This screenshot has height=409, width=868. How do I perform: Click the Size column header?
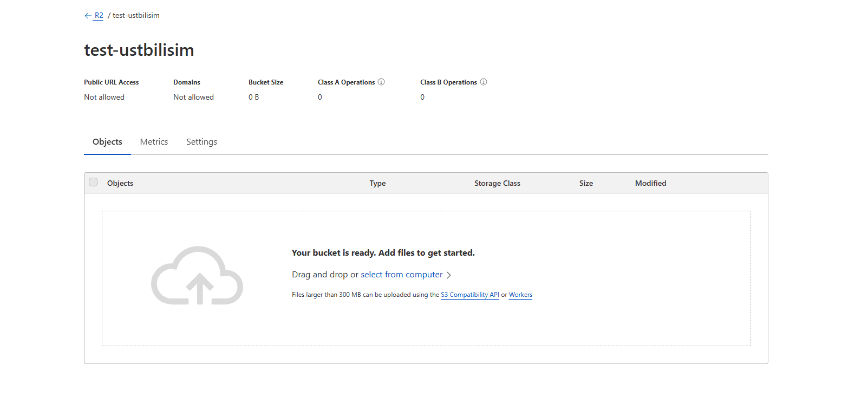coord(586,183)
